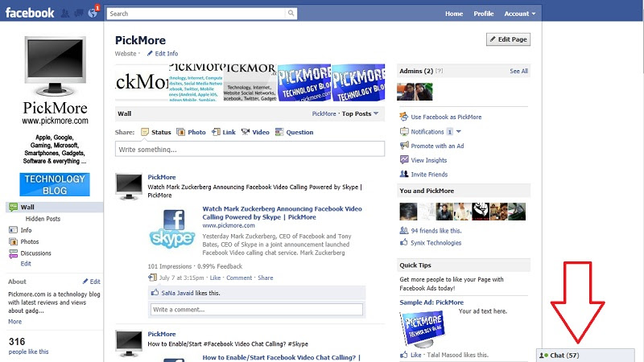The height and width of the screenshot is (362, 644).
Task: Click Share on the July 7 post
Action: tap(266, 278)
